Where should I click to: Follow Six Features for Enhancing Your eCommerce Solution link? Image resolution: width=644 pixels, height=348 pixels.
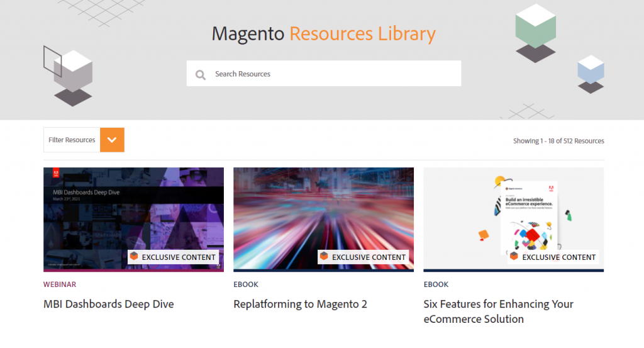[x=499, y=312]
